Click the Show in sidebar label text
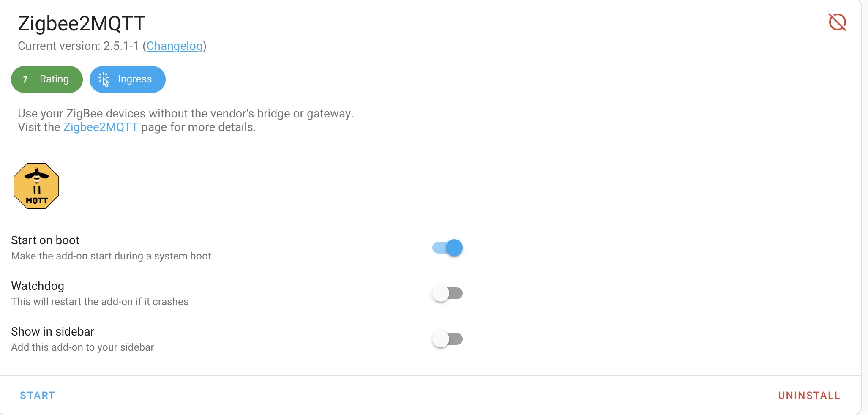 click(x=52, y=332)
